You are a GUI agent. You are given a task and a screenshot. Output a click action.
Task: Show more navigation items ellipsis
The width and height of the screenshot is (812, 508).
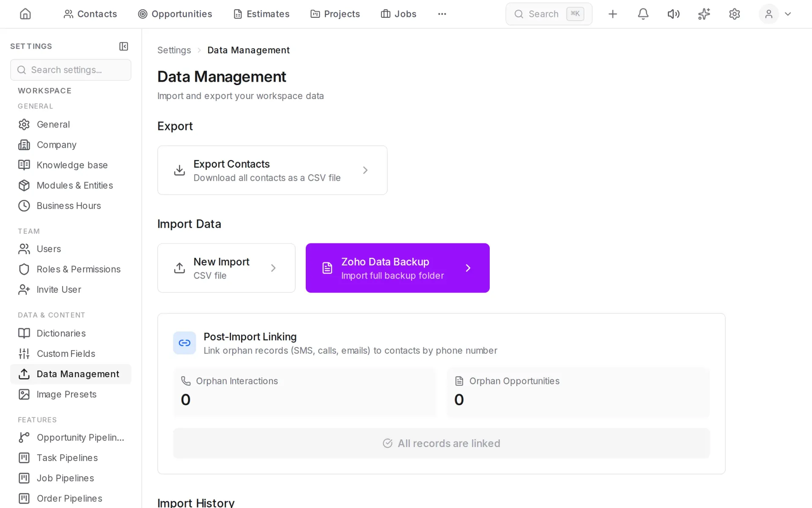pos(442,14)
